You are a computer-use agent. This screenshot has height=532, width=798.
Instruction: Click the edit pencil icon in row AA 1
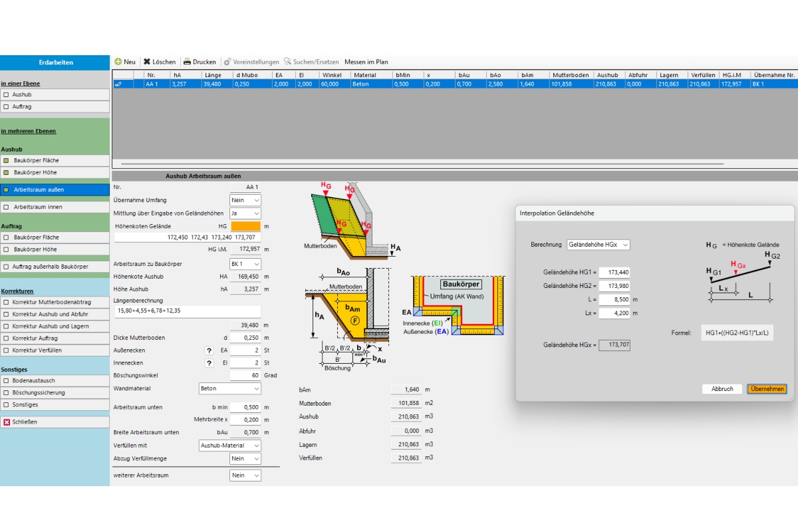(118, 84)
